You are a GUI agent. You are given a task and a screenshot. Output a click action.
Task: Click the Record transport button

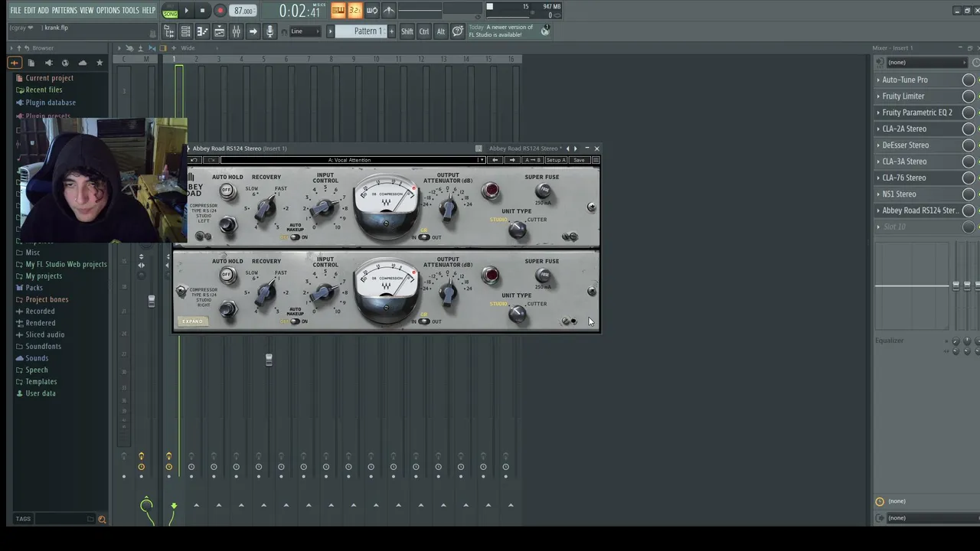coord(220,11)
